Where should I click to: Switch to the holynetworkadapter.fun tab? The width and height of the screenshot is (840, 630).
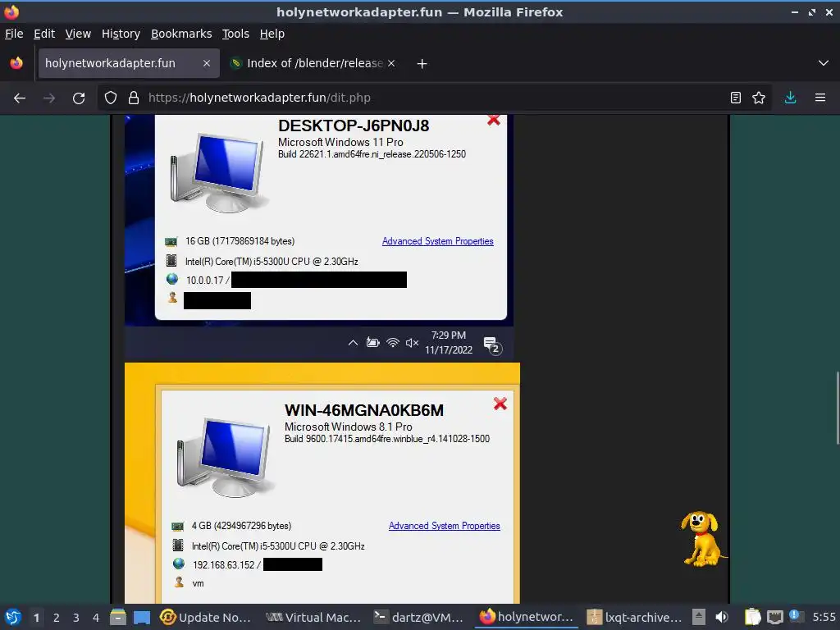click(129, 63)
